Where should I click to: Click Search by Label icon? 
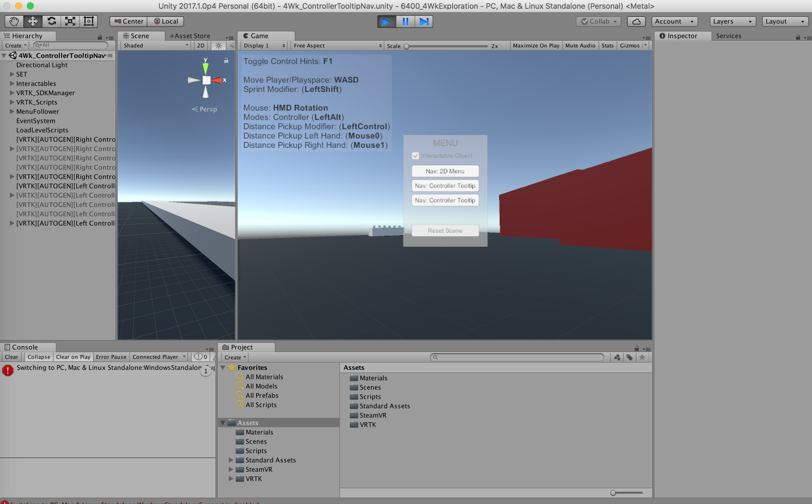tap(629, 357)
